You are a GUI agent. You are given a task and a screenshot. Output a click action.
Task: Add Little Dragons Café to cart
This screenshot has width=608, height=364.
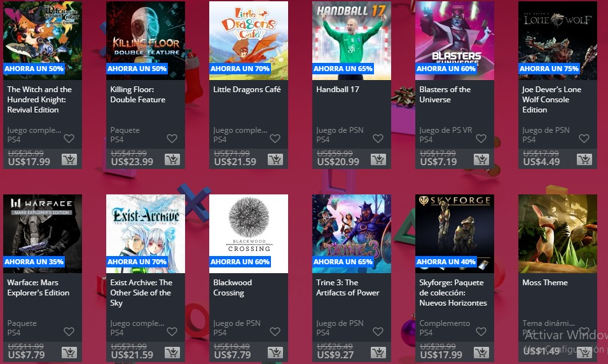point(275,159)
